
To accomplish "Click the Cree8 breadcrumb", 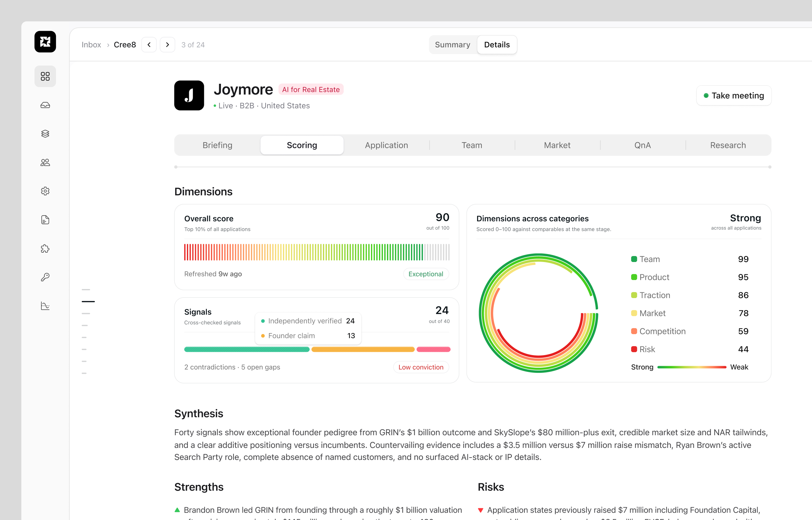I will pos(125,45).
